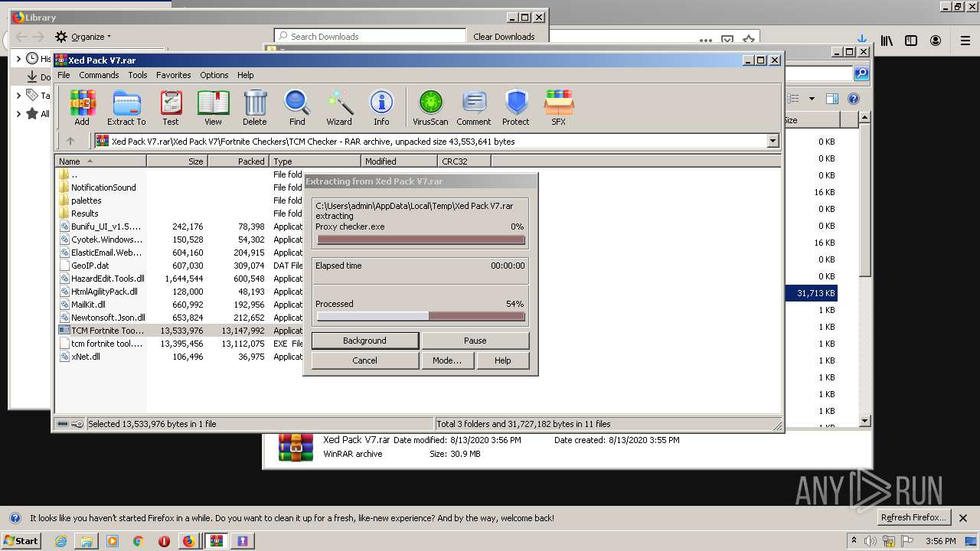
Task: Click the Extract To toolbar icon
Action: [x=126, y=107]
